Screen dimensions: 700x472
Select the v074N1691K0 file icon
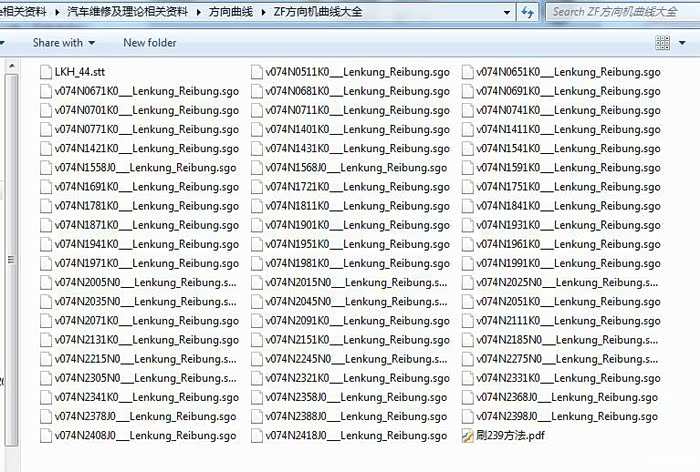(x=46, y=187)
